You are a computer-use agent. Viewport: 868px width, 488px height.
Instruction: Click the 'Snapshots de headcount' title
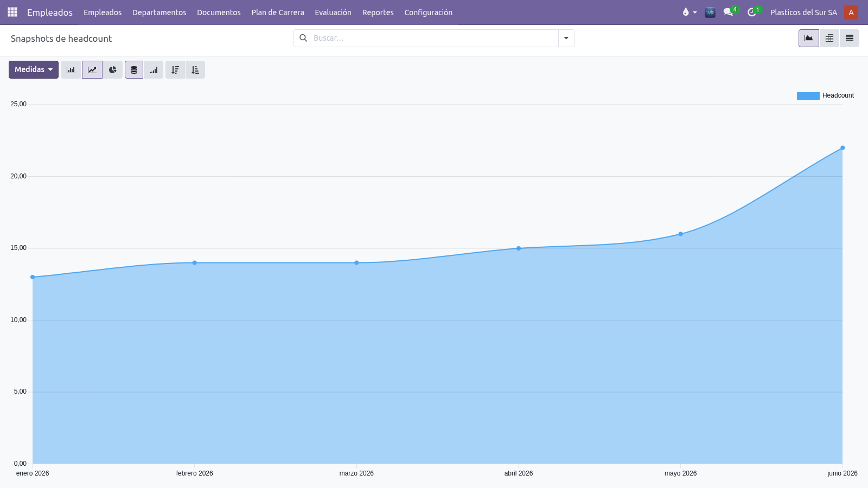[x=61, y=38]
